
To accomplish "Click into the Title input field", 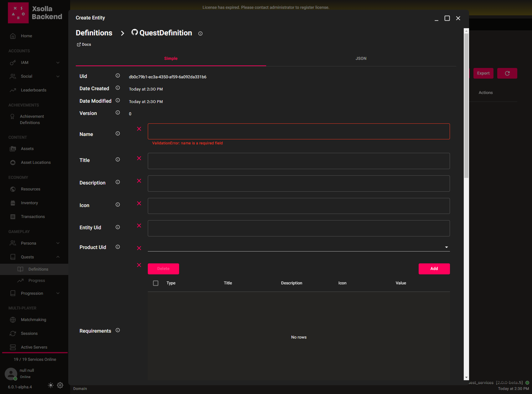I will (299, 161).
